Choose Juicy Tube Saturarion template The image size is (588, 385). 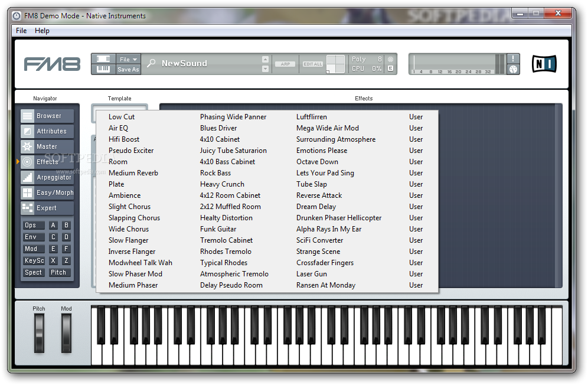(233, 151)
